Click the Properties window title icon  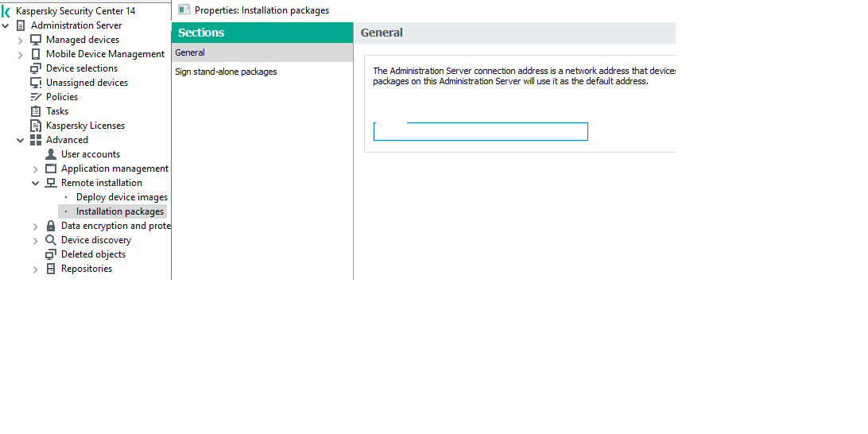point(184,10)
